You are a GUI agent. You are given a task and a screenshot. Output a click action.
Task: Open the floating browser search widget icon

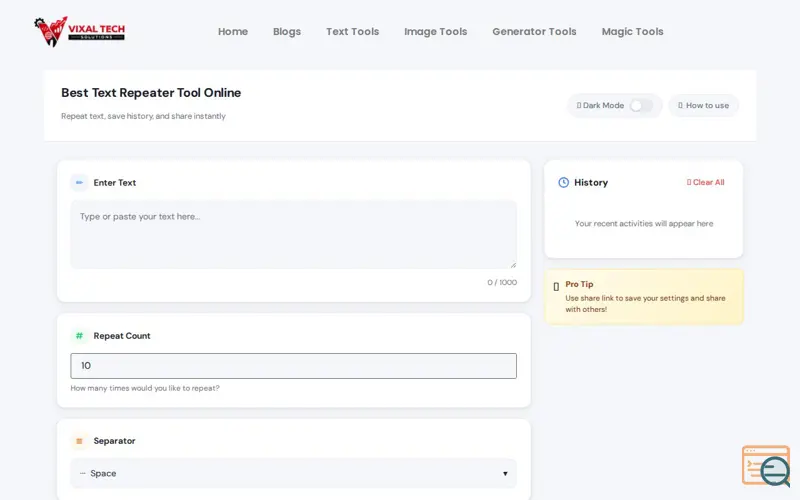tap(766, 466)
